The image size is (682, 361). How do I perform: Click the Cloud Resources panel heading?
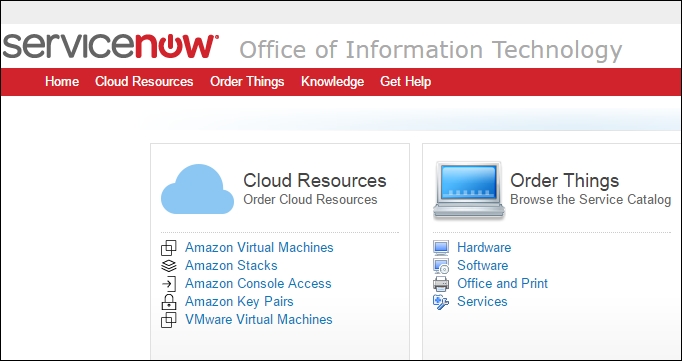pos(314,180)
